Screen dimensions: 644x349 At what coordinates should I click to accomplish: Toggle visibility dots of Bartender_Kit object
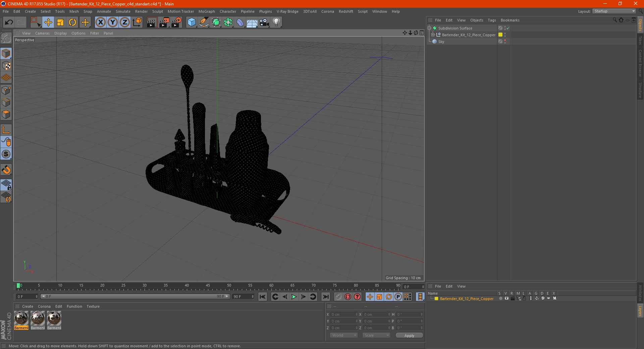(x=505, y=35)
